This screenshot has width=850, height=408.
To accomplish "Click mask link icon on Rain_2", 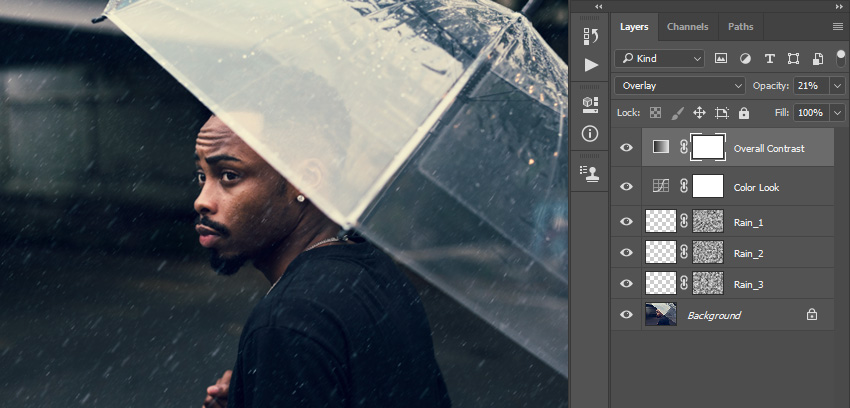I will click(684, 252).
